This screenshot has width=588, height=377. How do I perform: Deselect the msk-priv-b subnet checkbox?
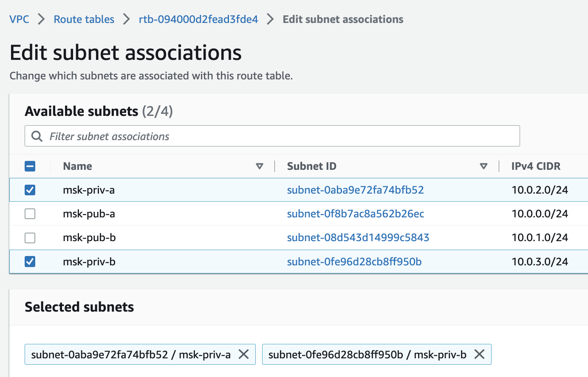pos(30,262)
